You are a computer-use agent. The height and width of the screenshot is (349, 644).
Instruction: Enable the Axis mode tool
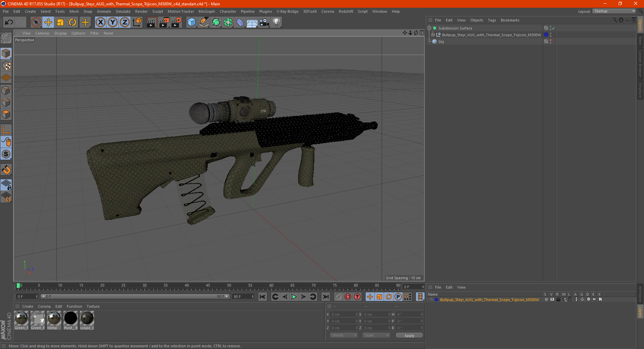point(6,130)
